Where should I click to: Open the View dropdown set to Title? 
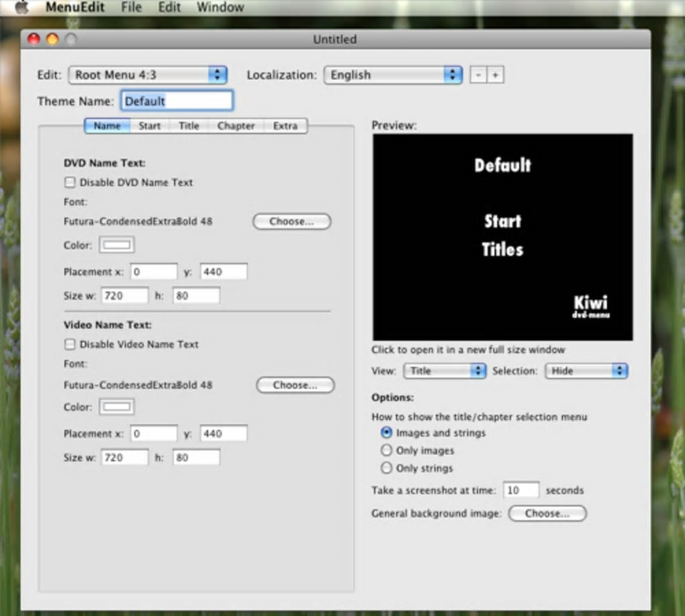[x=445, y=370]
